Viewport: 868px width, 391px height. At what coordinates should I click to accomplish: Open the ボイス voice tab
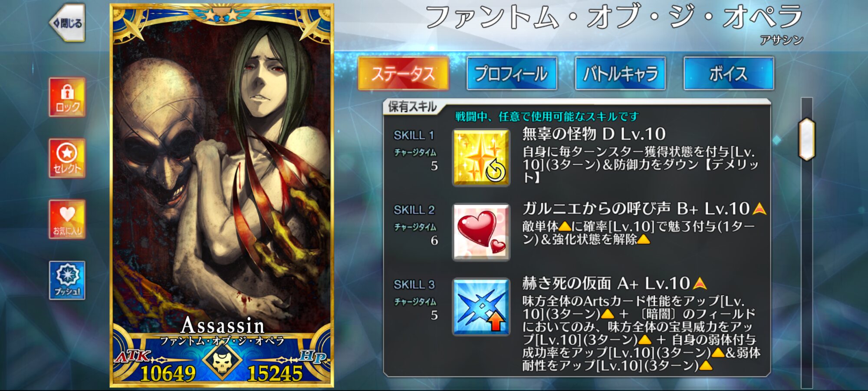729,73
